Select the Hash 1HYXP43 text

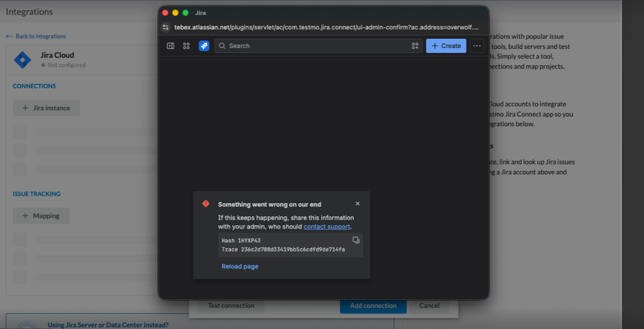pyautogui.click(x=241, y=241)
